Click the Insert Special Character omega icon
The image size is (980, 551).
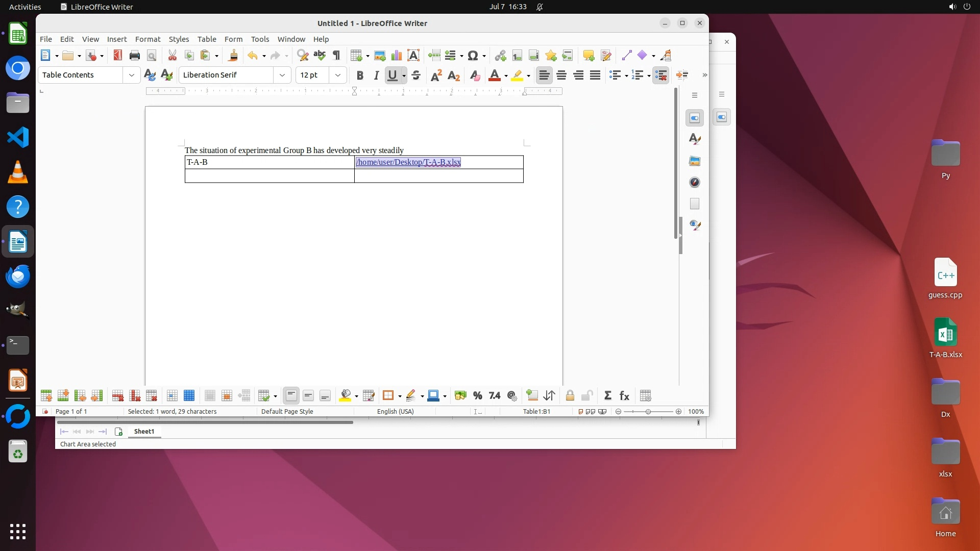(473, 56)
